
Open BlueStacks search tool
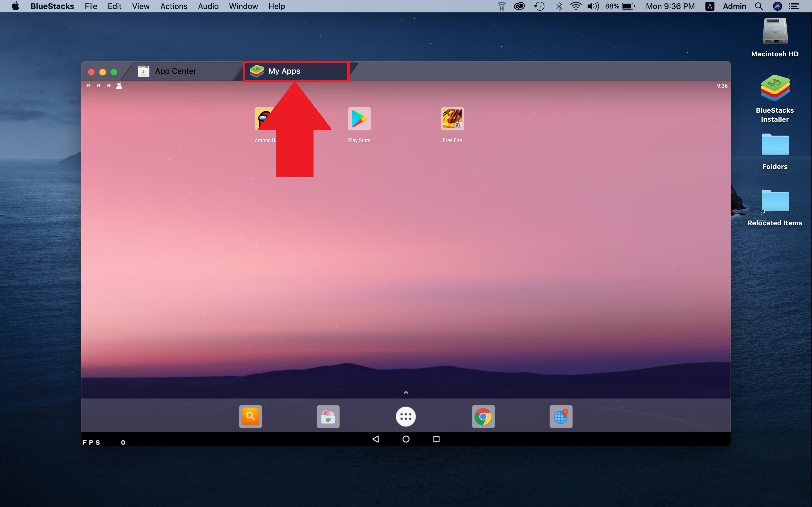tap(250, 416)
